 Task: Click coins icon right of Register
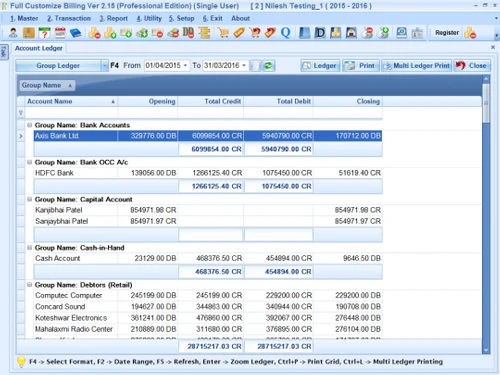[x=470, y=33]
